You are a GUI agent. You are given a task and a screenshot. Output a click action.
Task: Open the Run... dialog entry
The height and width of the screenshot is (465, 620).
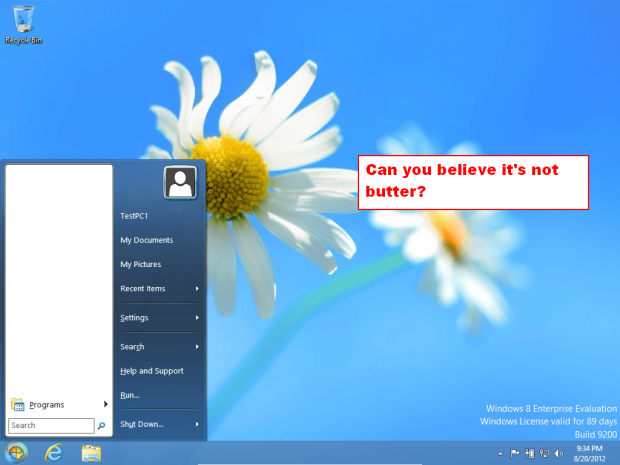click(130, 395)
